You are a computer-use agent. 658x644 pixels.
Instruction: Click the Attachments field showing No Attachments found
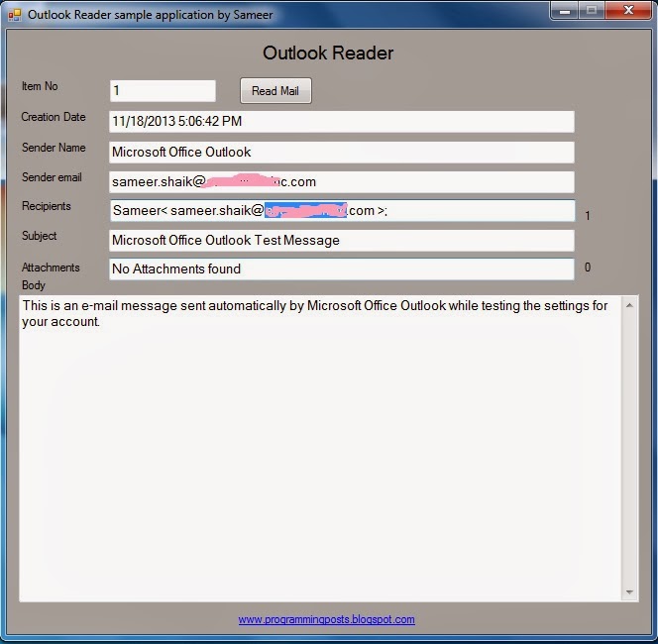point(342,268)
